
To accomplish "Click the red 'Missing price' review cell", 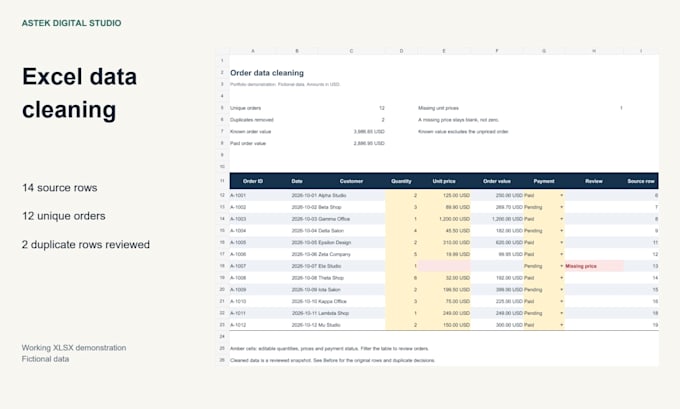I will coord(594,266).
